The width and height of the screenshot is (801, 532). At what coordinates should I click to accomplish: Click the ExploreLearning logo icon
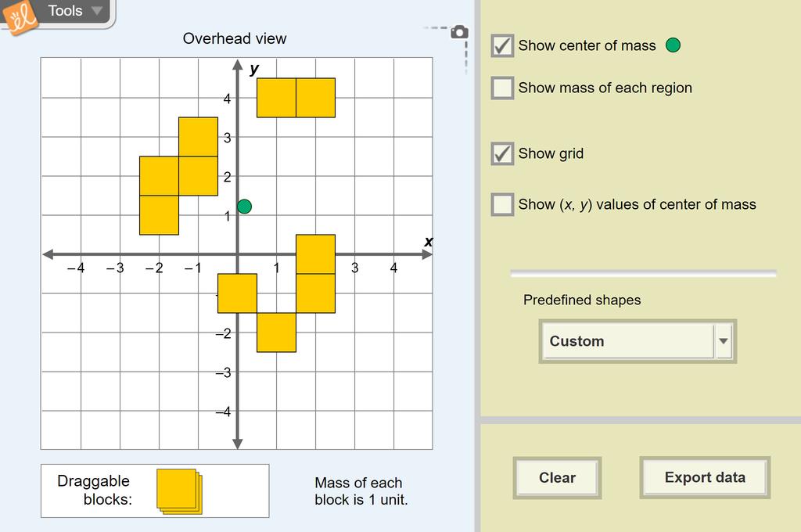click(x=20, y=17)
